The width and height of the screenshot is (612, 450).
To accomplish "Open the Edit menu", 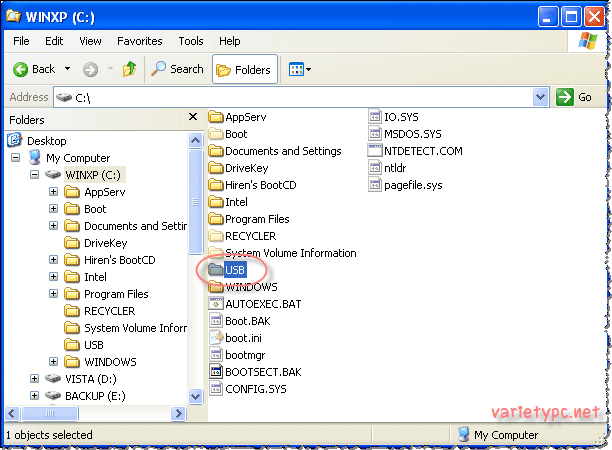I will click(54, 41).
